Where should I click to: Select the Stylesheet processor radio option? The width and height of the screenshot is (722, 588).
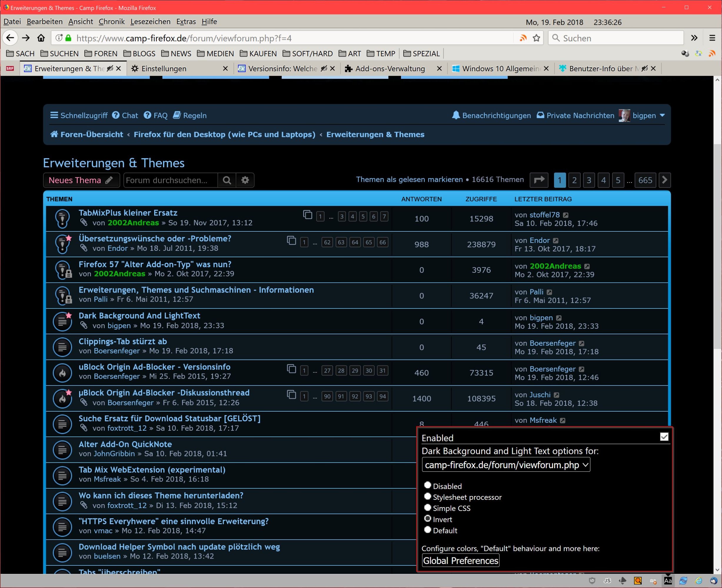427,497
